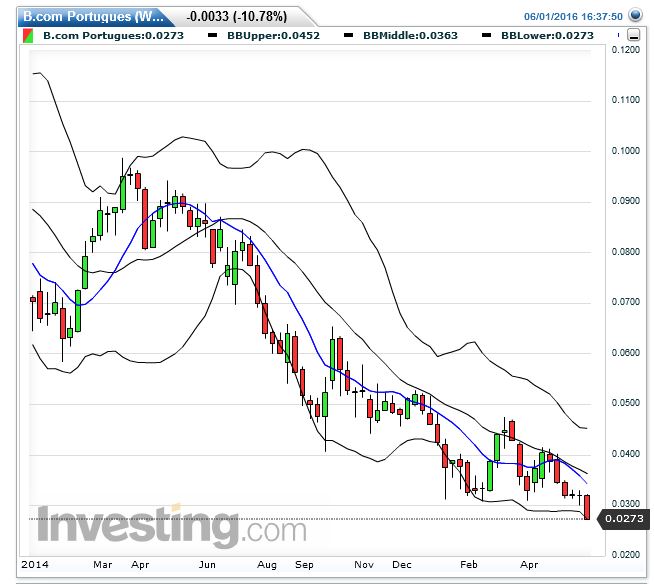Click the 0.1000 price axis label
The height and width of the screenshot is (584, 654).
pyautogui.click(x=626, y=151)
